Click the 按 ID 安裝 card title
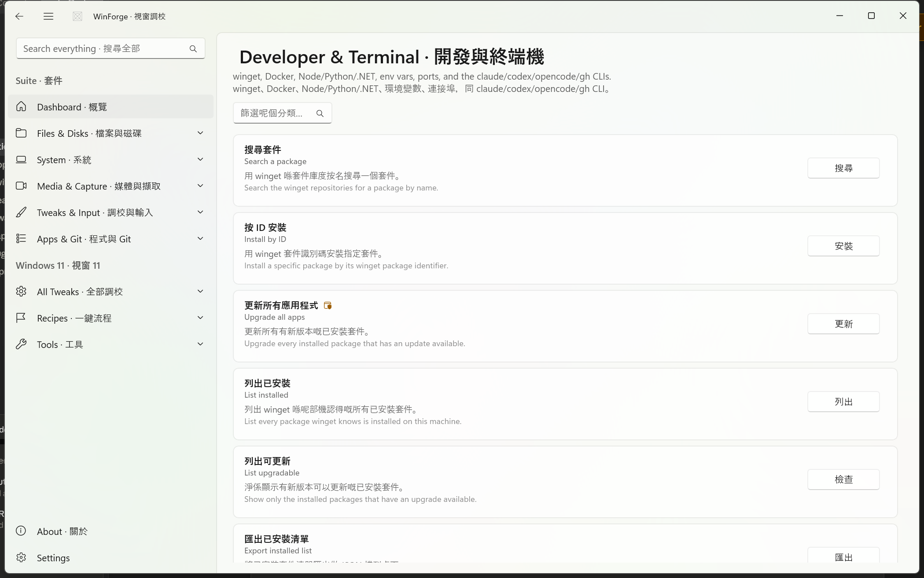 click(x=265, y=227)
